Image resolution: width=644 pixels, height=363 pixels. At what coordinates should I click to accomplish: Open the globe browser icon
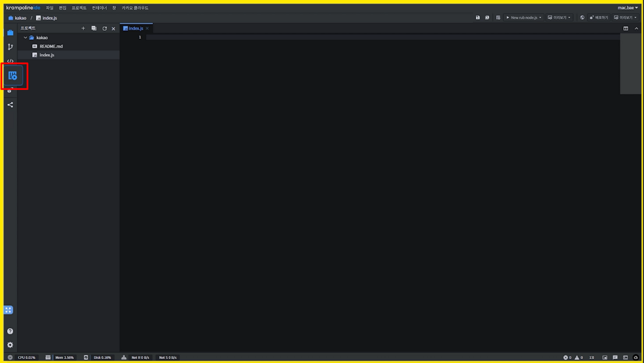(x=582, y=18)
